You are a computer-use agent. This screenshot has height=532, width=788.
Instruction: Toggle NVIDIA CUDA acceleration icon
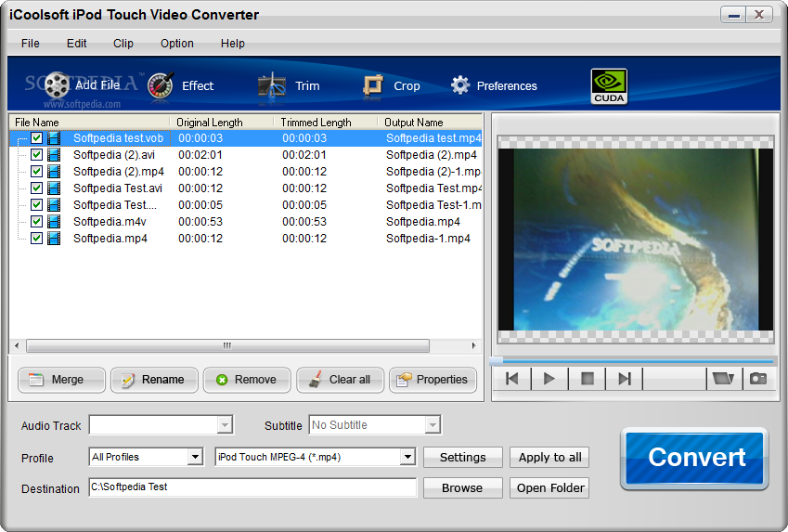click(x=609, y=86)
